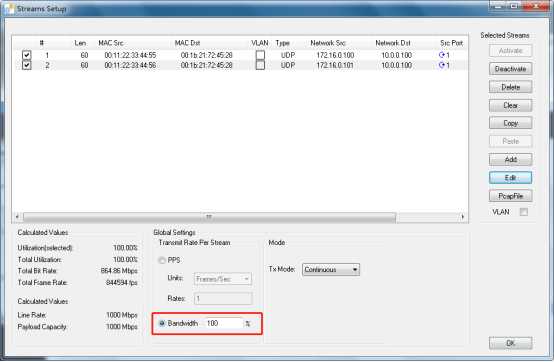Click the MAC Src column header

pos(111,43)
